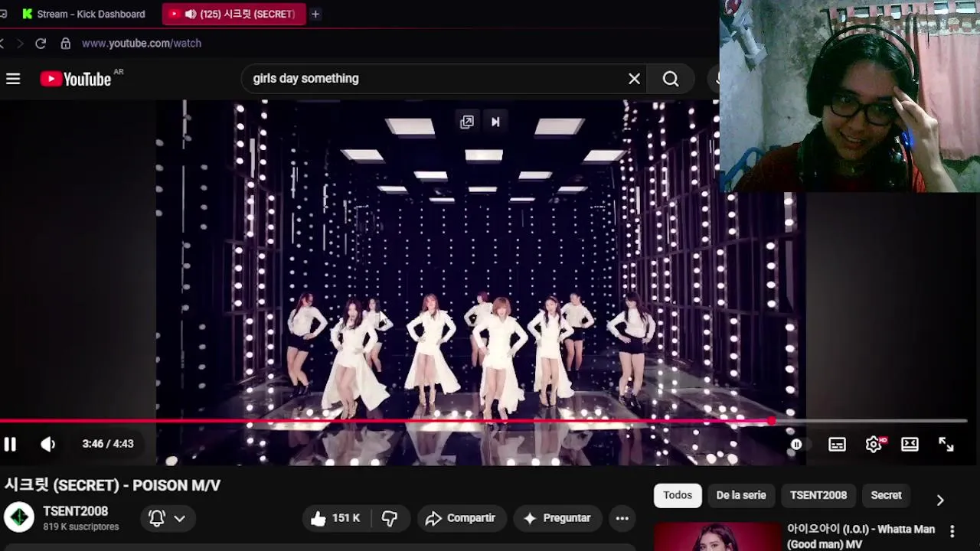View site information lock icon
The image size is (980, 551).
pos(66,44)
